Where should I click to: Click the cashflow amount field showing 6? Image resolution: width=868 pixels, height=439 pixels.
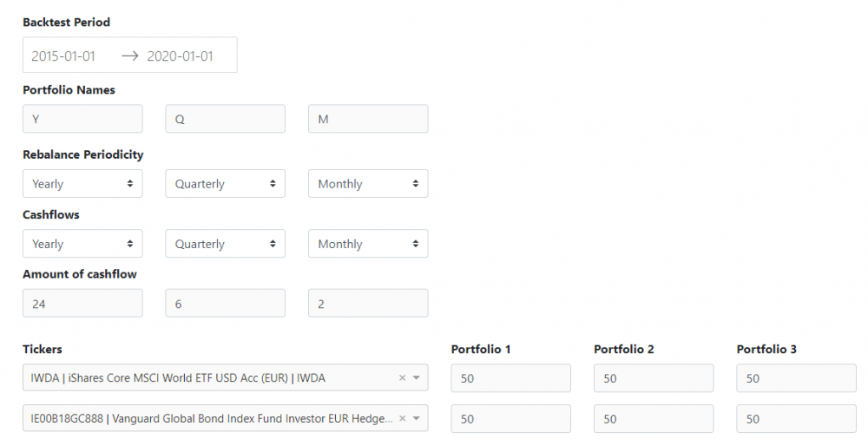(225, 304)
